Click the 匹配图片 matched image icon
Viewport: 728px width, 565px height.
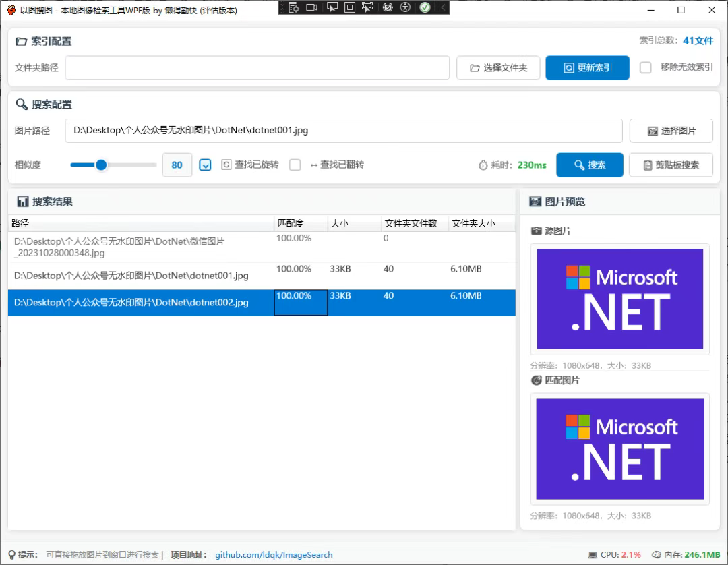[x=536, y=380]
